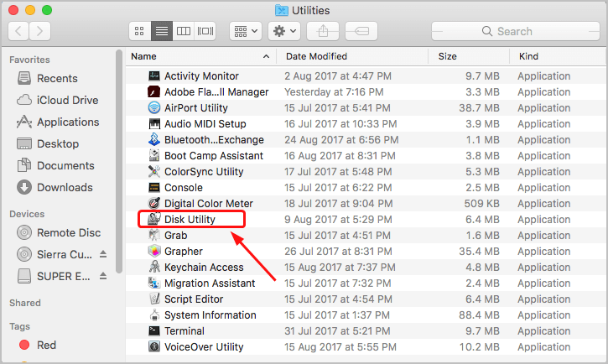Select SUPER E... drive in sidebar
608x364 pixels.
click(x=54, y=277)
